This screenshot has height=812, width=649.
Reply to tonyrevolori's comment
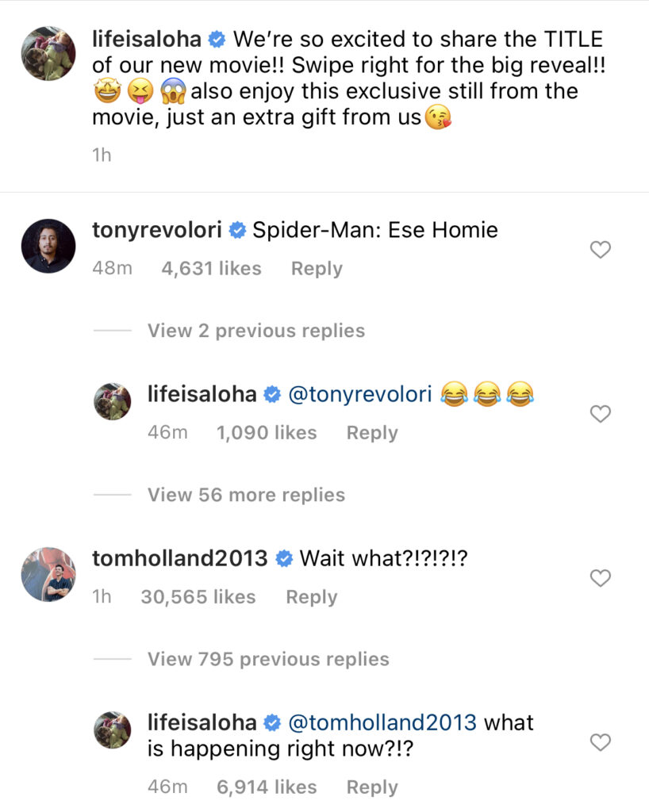point(317,269)
